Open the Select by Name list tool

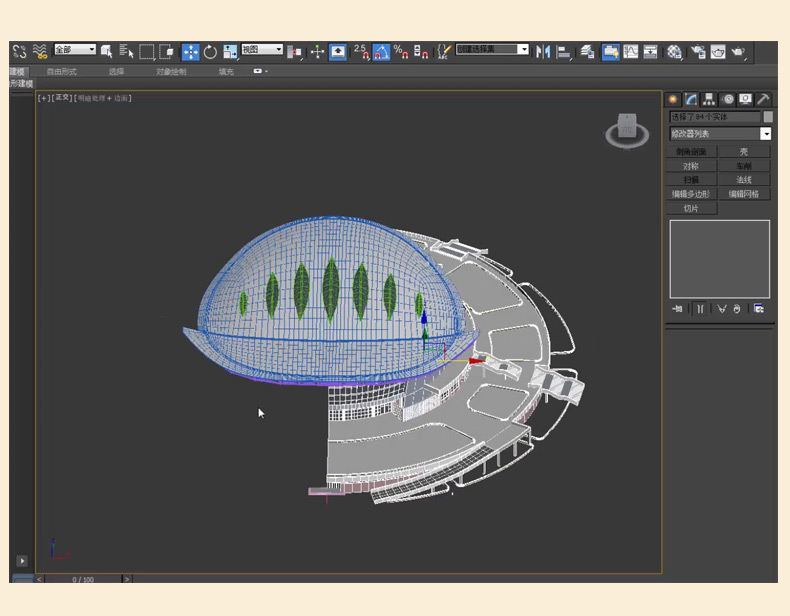[x=126, y=51]
